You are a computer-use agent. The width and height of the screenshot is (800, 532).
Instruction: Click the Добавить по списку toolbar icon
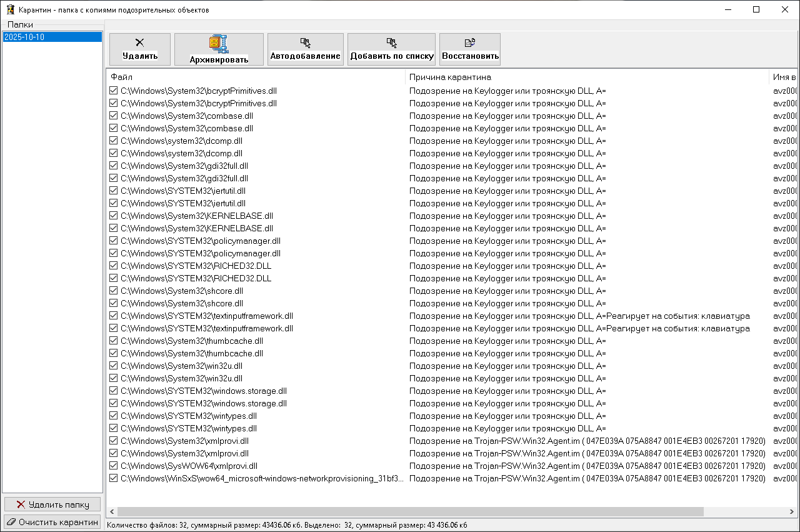coord(392,43)
